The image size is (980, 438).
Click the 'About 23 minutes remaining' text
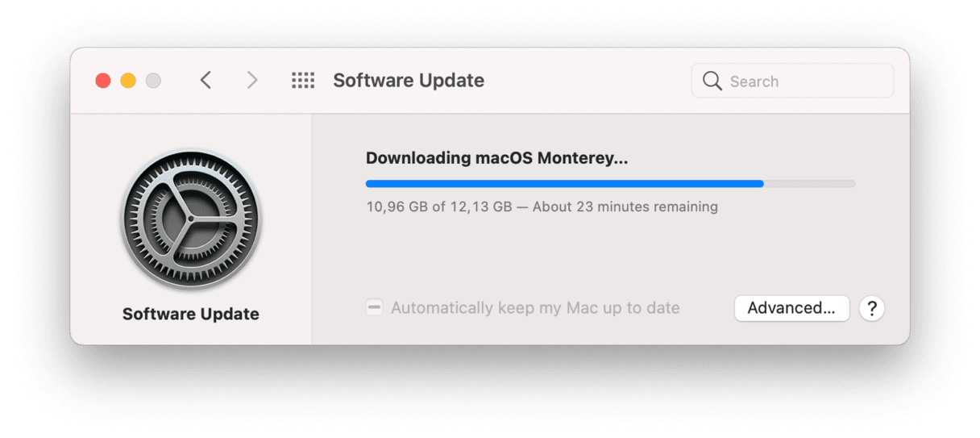(625, 206)
